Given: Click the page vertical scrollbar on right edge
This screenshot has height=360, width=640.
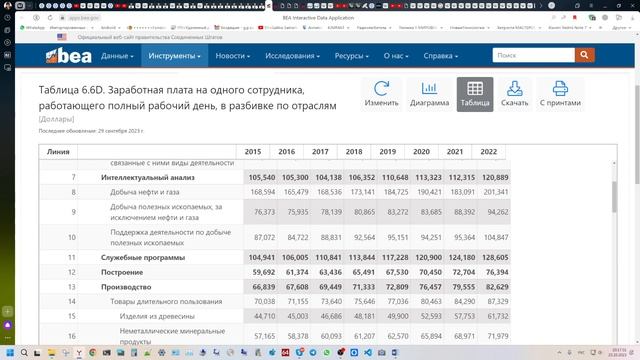Looking at the screenshot, I should (x=637, y=135).
